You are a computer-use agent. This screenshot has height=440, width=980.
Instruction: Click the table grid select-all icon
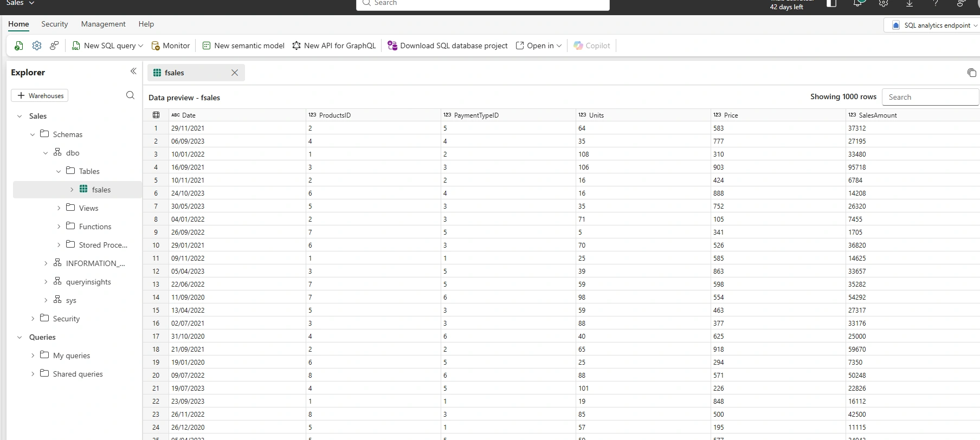tap(156, 115)
